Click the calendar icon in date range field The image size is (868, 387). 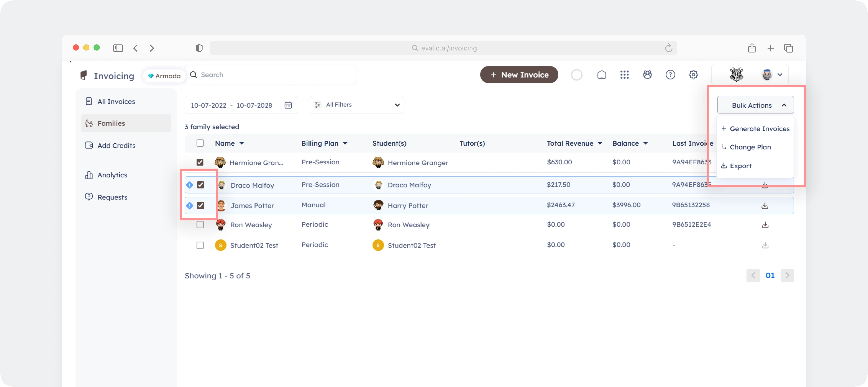[288, 105]
